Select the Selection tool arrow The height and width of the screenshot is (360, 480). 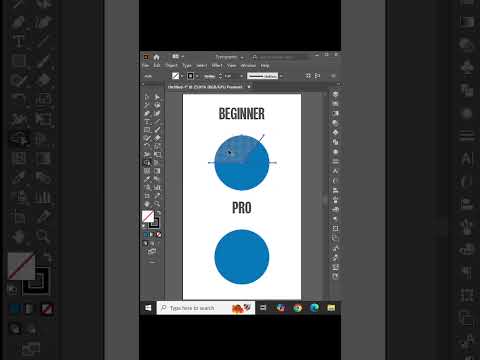pyautogui.click(x=147, y=97)
